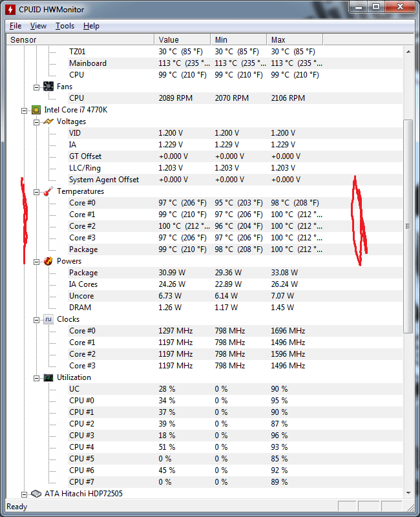This screenshot has width=420, height=517.
Task: Click the Intel Core i7 4770K chip icon
Action: click(36, 110)
